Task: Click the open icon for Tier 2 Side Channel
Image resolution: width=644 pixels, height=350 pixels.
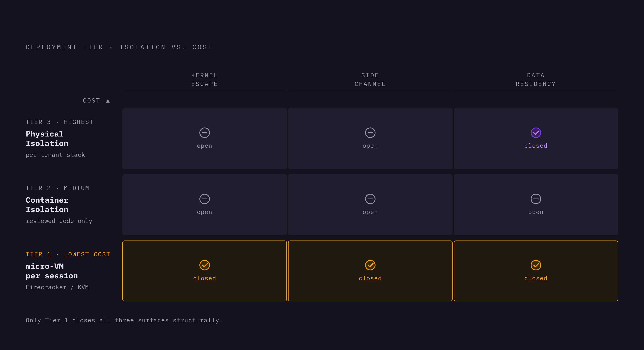Action: pyautogui.click(x=370, y=199)
